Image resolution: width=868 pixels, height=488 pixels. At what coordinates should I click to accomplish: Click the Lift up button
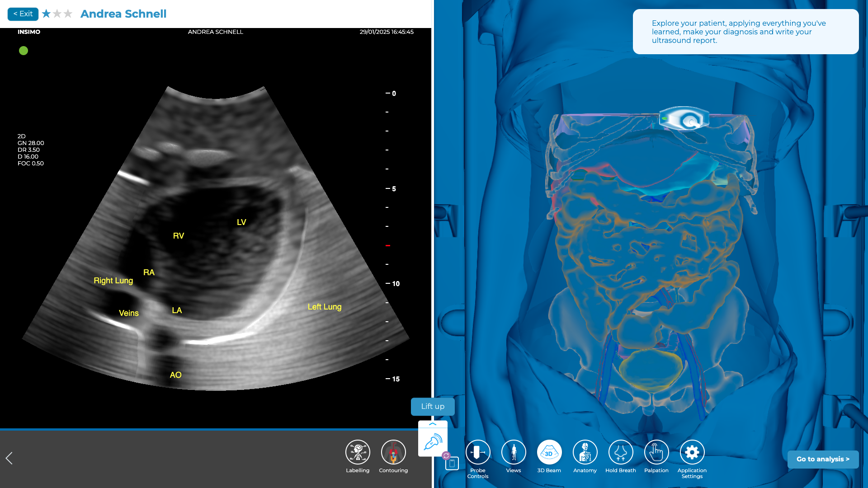tap(433, 406)
